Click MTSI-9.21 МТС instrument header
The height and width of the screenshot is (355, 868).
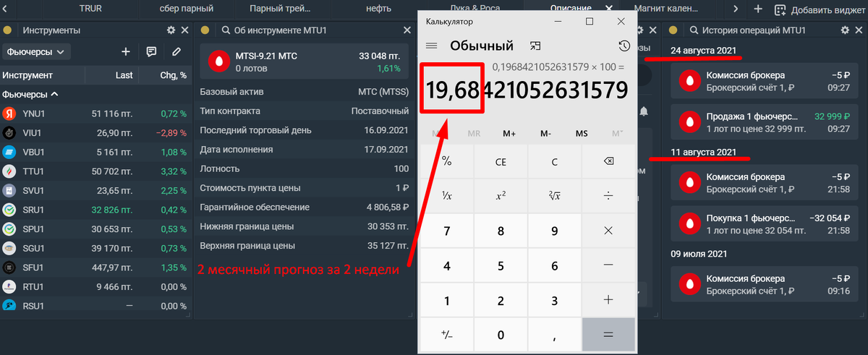305,61
